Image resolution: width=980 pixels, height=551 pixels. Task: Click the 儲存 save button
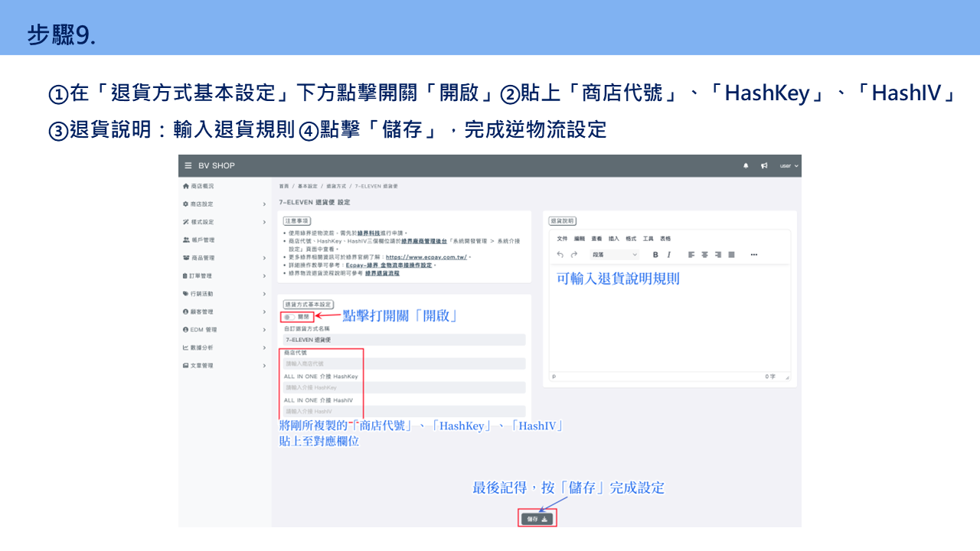coord(537,519)
